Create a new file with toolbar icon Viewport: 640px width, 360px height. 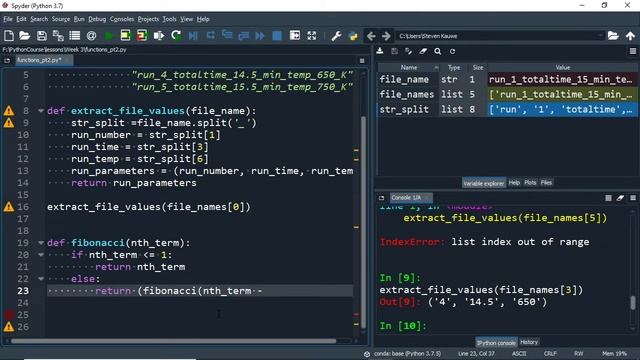9,36
